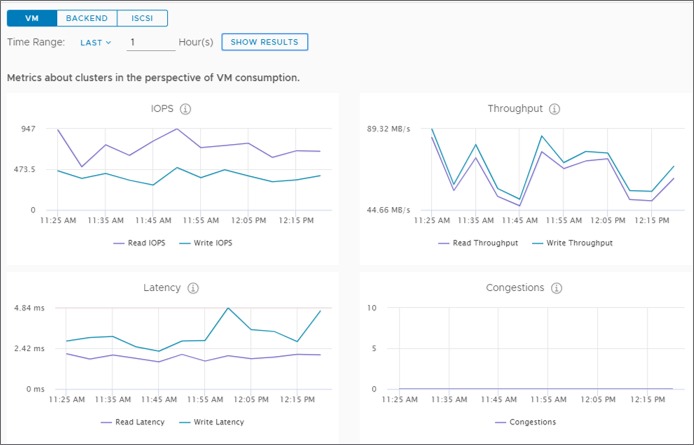Click the Latency info icon
Viewport: 694px width, 445px height.
tap(193, 288)
